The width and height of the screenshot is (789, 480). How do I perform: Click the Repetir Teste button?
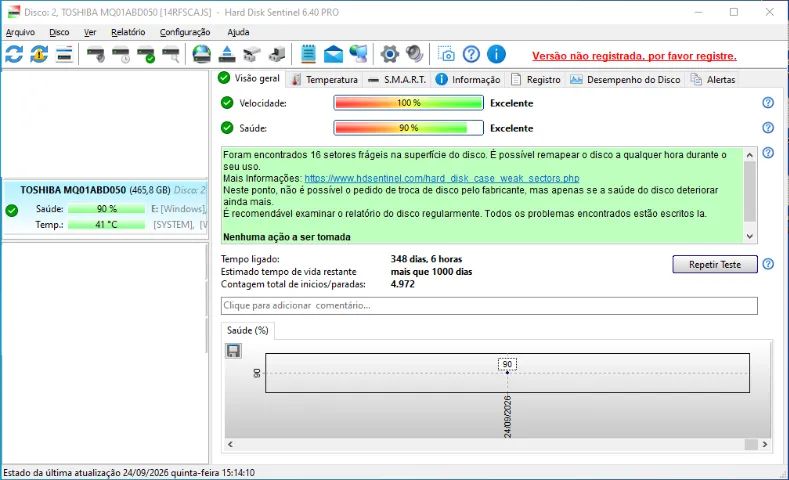715,264
